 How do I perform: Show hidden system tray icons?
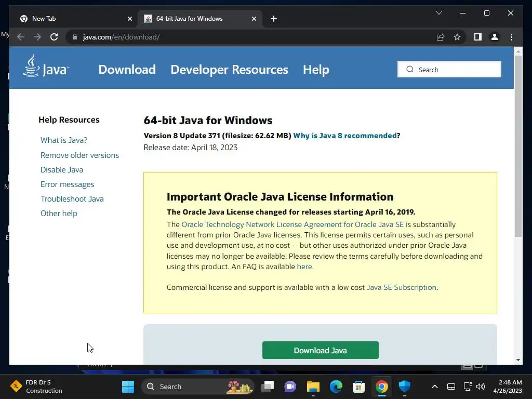435,387
